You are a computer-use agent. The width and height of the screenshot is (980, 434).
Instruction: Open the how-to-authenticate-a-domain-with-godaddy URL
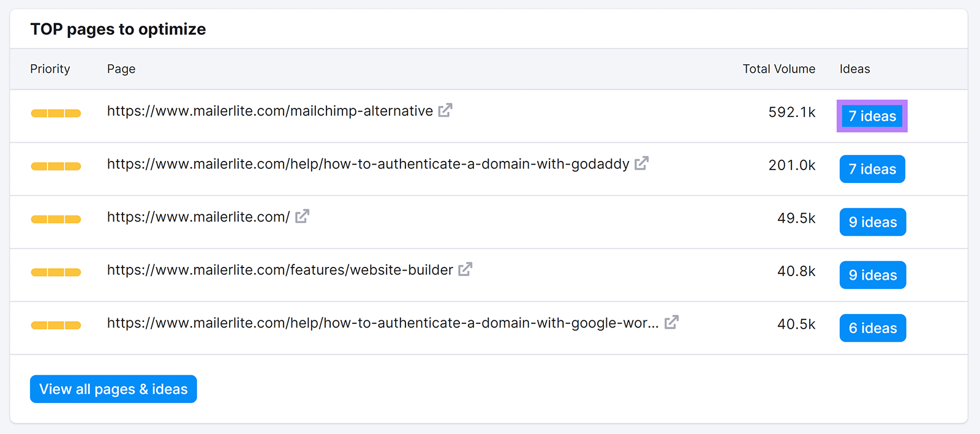coord(368,164)
